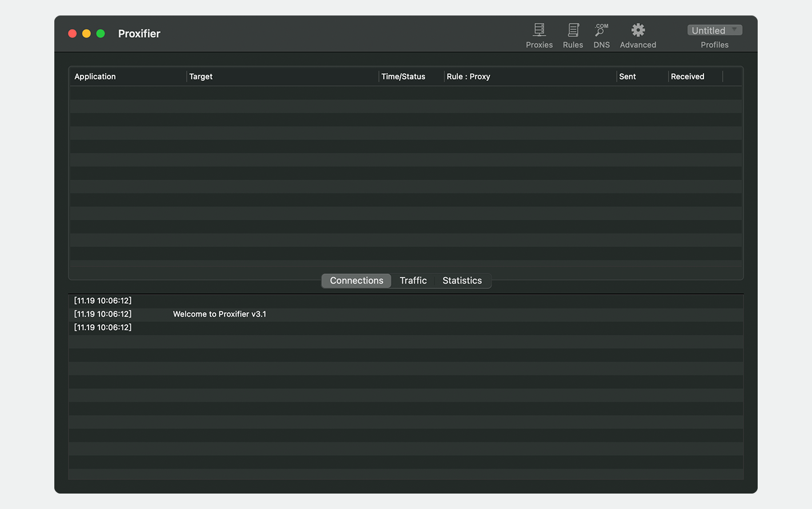Select the Welcome to Proxifier v3.1 log line

tap(406, 314)
